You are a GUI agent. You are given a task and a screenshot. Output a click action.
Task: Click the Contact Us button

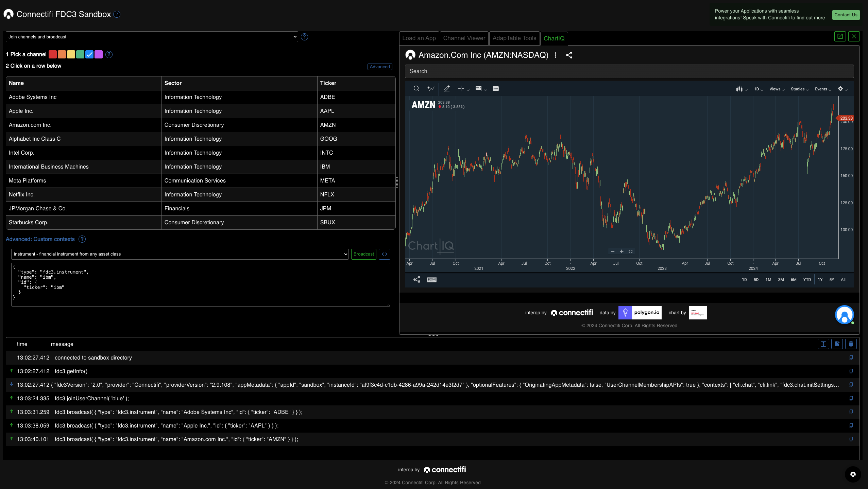pos(846,15)
